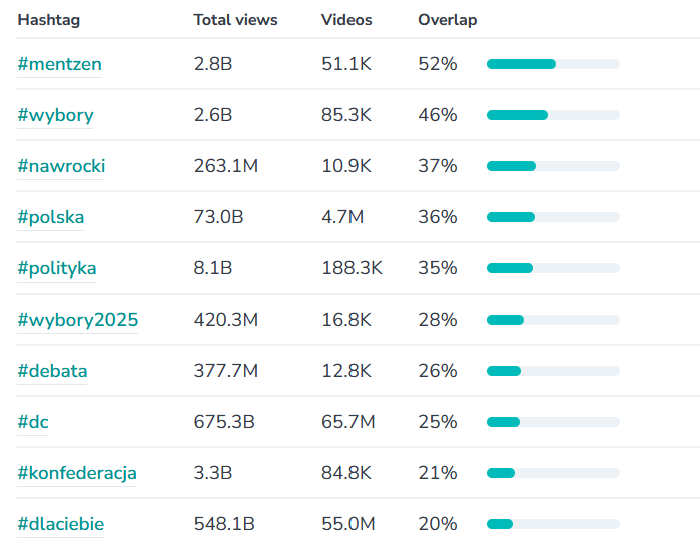Screen dimensions: 700x550
Task: Open the #mentzen hashtag link
Action: (60, 64)
